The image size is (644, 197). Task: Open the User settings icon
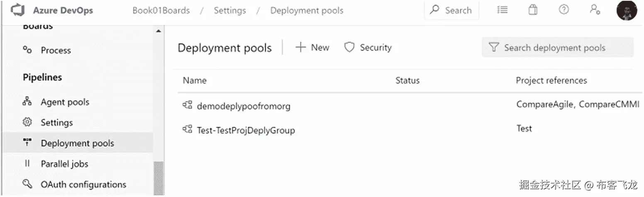tap(595, 10)
